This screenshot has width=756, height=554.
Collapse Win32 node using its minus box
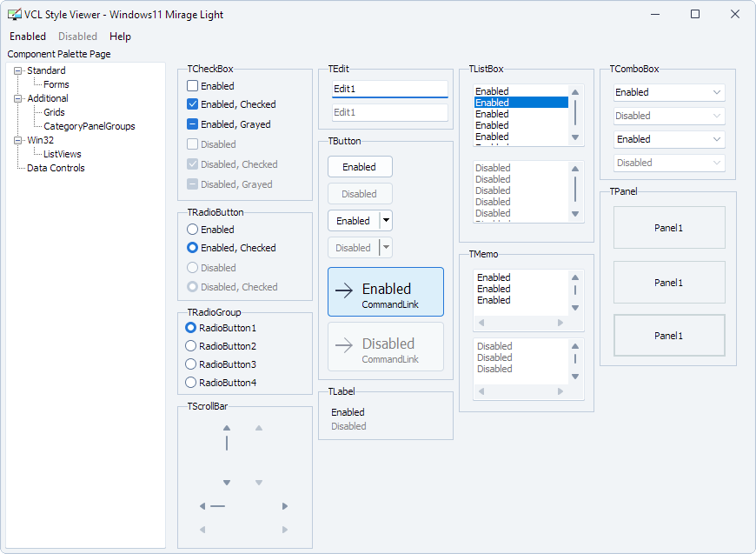(18, 140)
